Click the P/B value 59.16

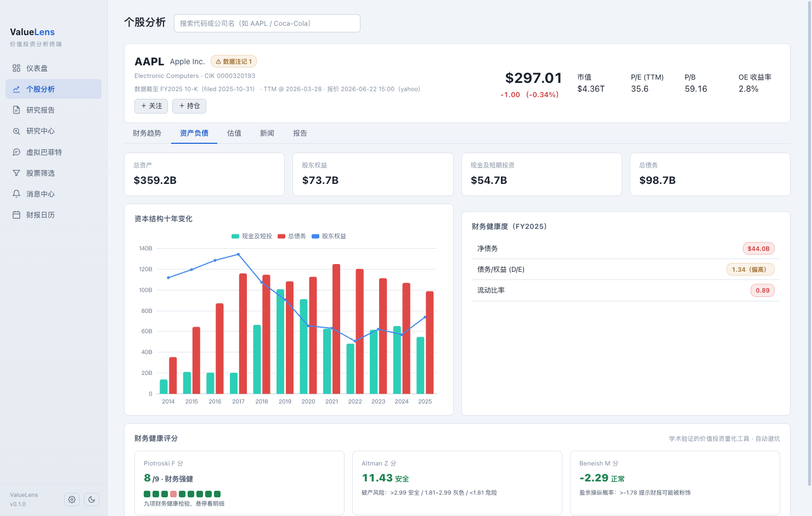696,89
